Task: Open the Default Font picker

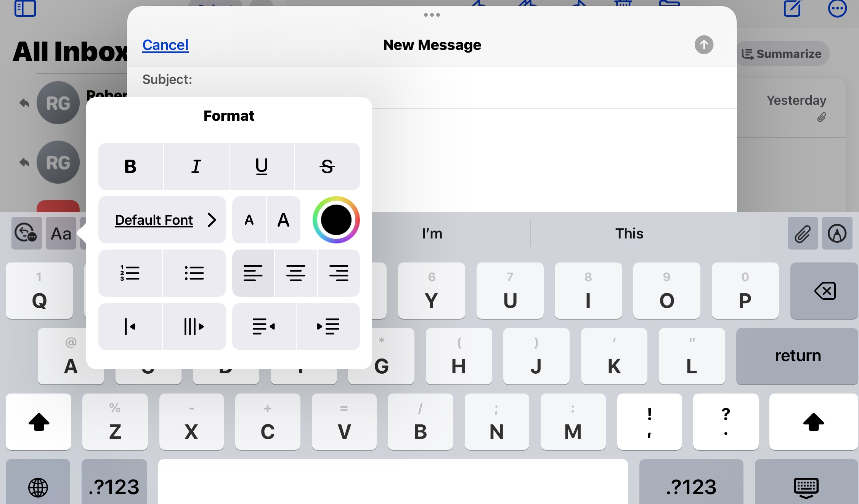Action: [162, 220]
